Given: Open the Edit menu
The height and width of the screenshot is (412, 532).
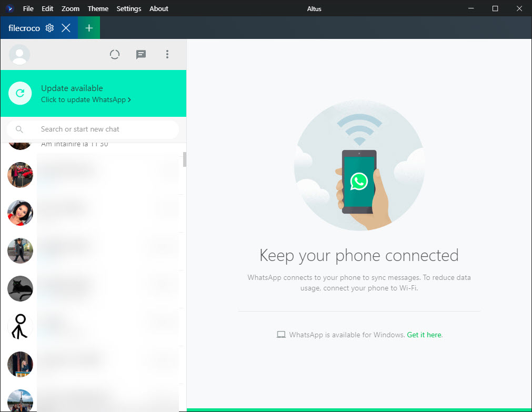Looking at the screenshot, I should tap(47, 8).
